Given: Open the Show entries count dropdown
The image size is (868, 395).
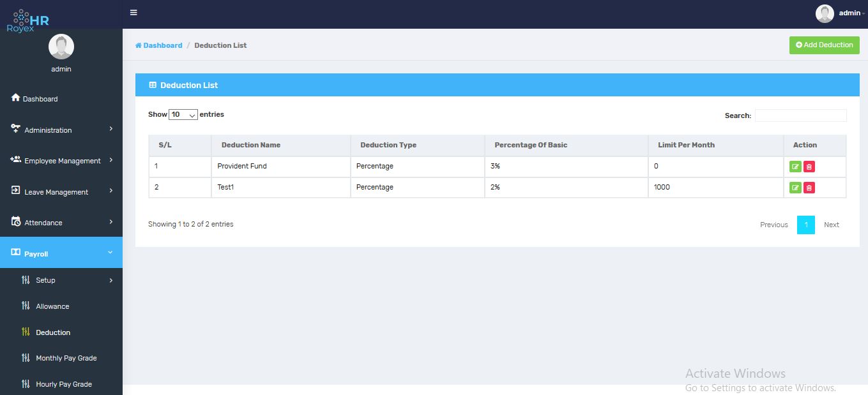Looking at the screenshot, I should (x=183, y=115).
